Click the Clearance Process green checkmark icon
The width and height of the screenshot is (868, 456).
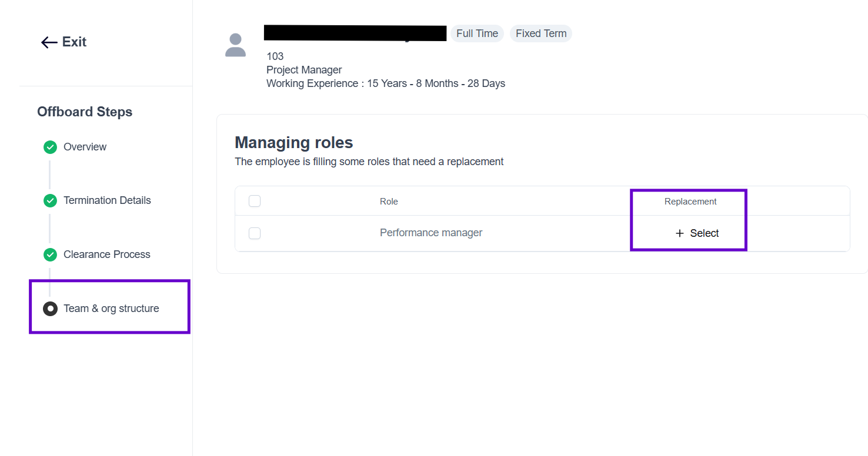[x=51, y=254]
